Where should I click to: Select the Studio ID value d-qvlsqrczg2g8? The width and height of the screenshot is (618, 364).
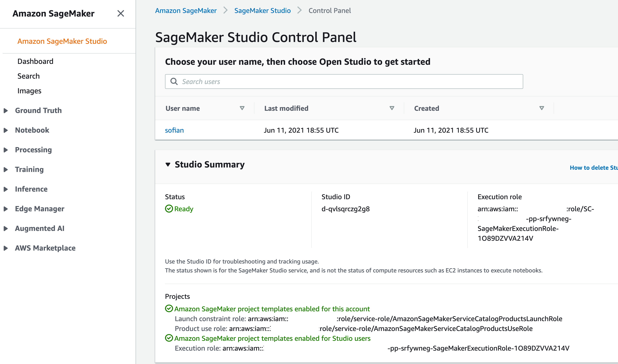[x=346, y=209]
